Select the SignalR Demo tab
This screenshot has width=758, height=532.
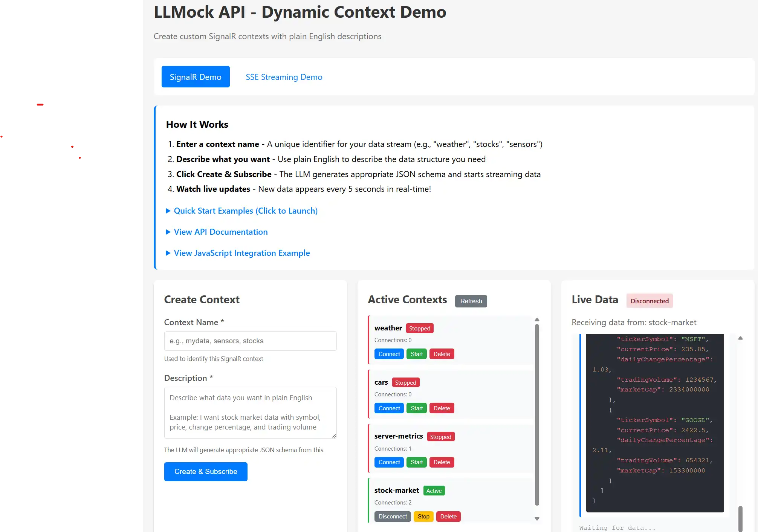pos(196,76)
